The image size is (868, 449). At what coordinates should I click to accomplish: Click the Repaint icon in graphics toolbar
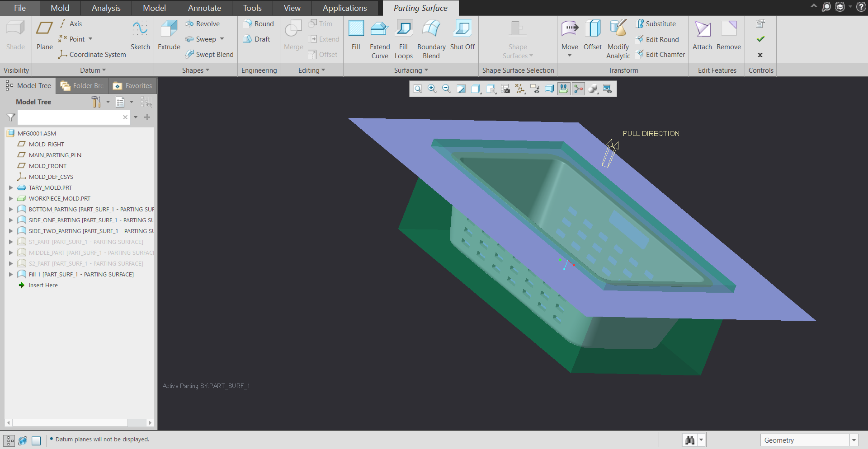tap(461, 89)
